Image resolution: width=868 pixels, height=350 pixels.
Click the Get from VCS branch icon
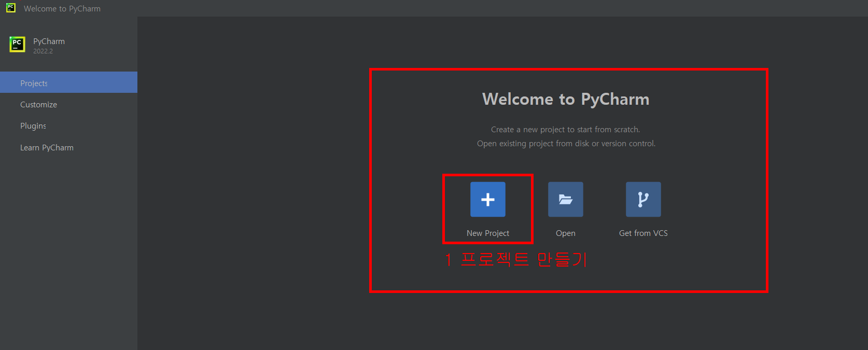643,199
